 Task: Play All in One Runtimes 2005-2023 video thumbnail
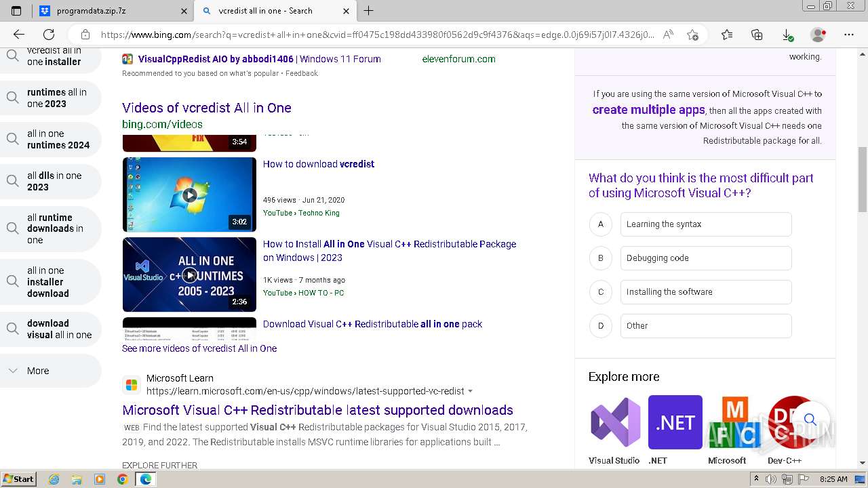pyautogui.click(x=189, y=274)
